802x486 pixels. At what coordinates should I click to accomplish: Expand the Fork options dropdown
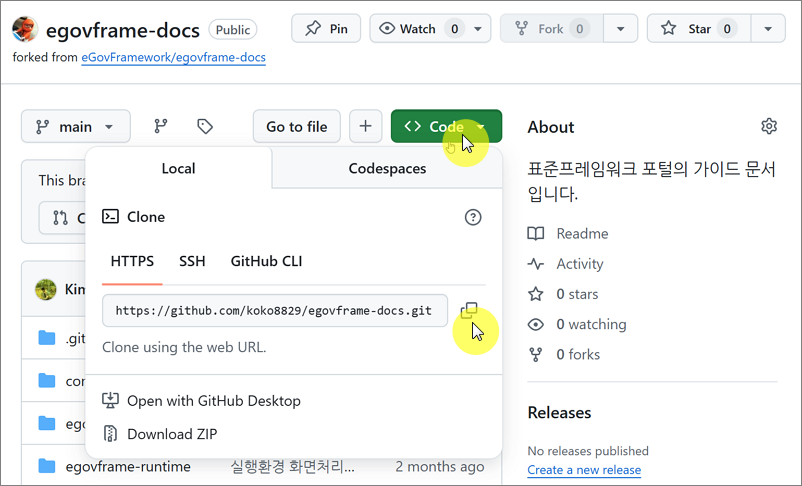click(620, 29)
